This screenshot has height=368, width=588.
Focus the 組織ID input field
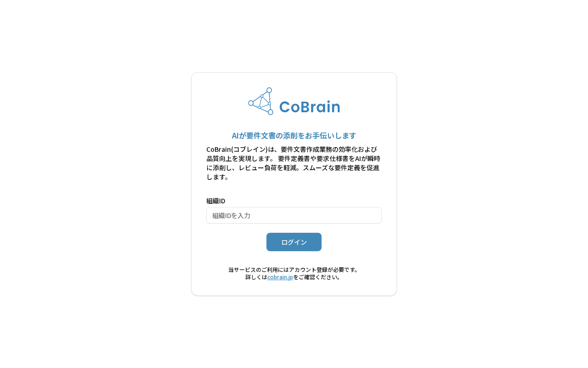(x=294, y=215)
